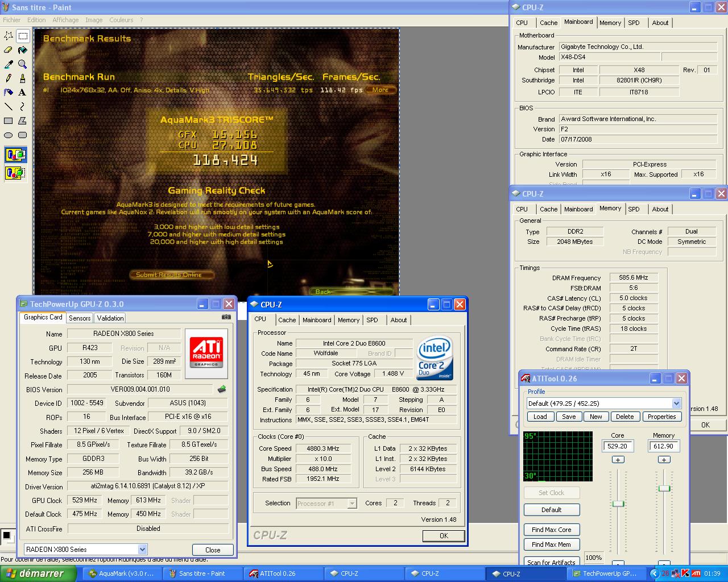
Task: Click the Memory clock 612.90 input field
Action: 663,446
